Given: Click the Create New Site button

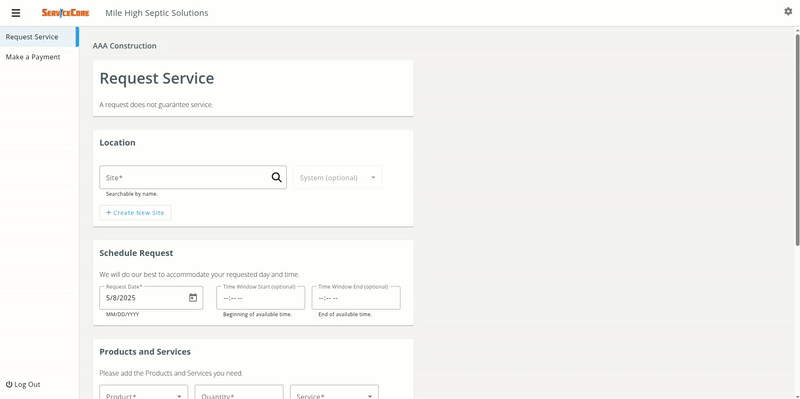Looking at the screenshot, I should coord(135,212).
